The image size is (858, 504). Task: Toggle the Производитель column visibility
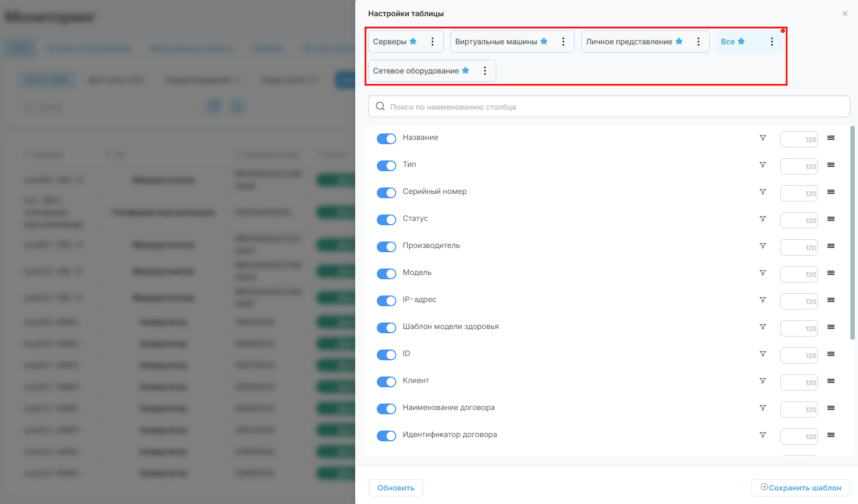point(387,247)
